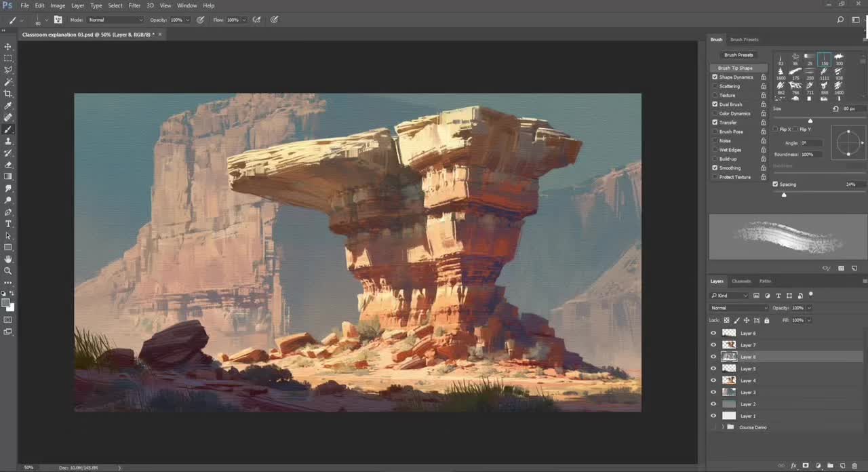The image size is (868, 472).
Task: Select Layer 3 thumbnail
Action: pos(729,392)
